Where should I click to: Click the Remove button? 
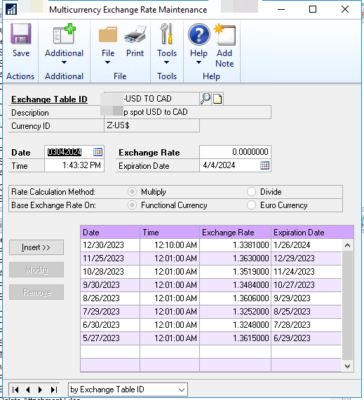point(36,292)
